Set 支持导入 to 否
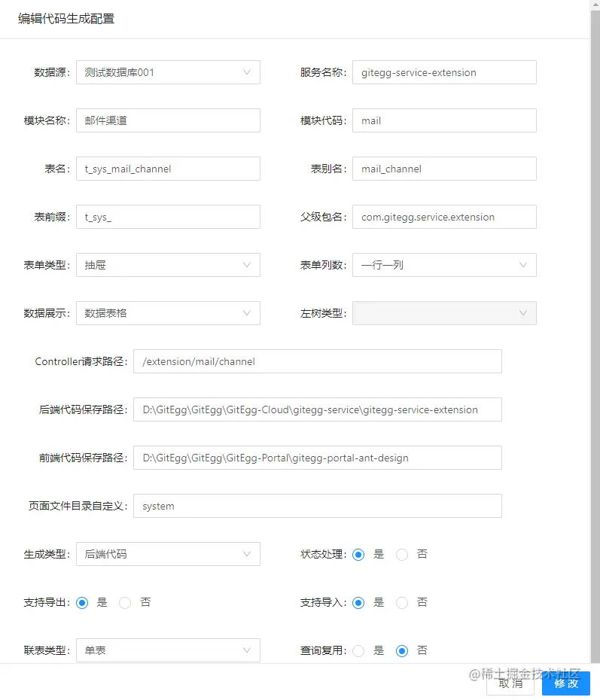The height and width of the screenshot is (700, 600). click(402, 603)
